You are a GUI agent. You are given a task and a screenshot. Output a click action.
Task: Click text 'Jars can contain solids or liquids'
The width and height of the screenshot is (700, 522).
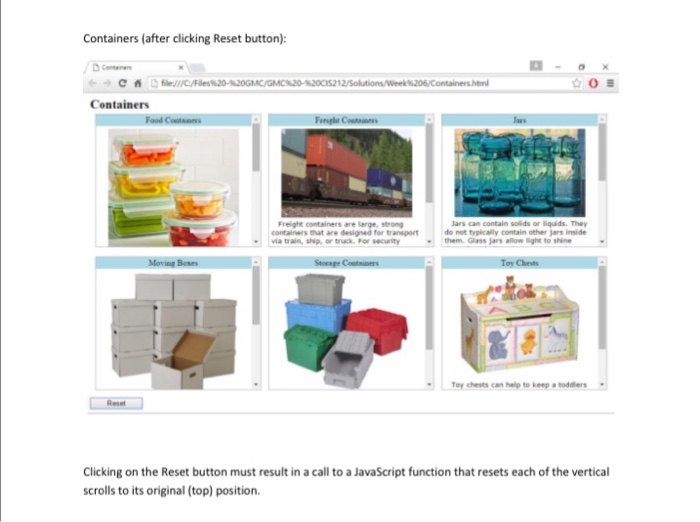(508, 224)
